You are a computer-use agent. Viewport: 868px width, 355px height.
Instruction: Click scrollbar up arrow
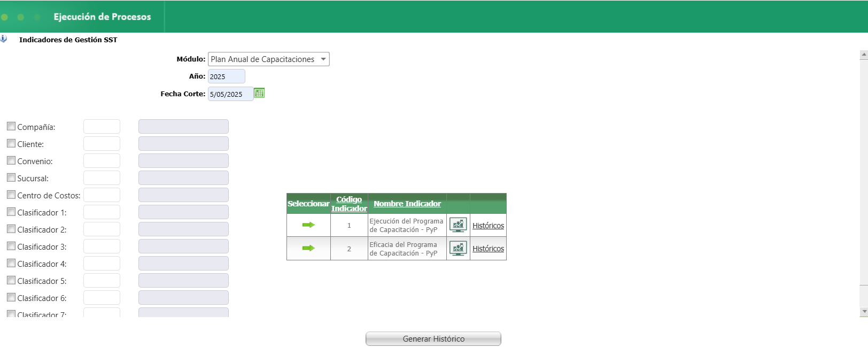click(x=864, y=55)
